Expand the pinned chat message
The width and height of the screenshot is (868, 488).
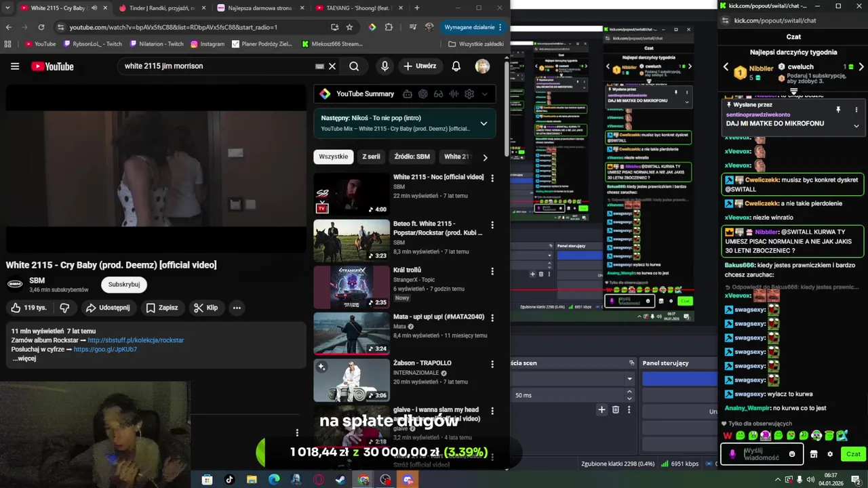tap(856, 125)
